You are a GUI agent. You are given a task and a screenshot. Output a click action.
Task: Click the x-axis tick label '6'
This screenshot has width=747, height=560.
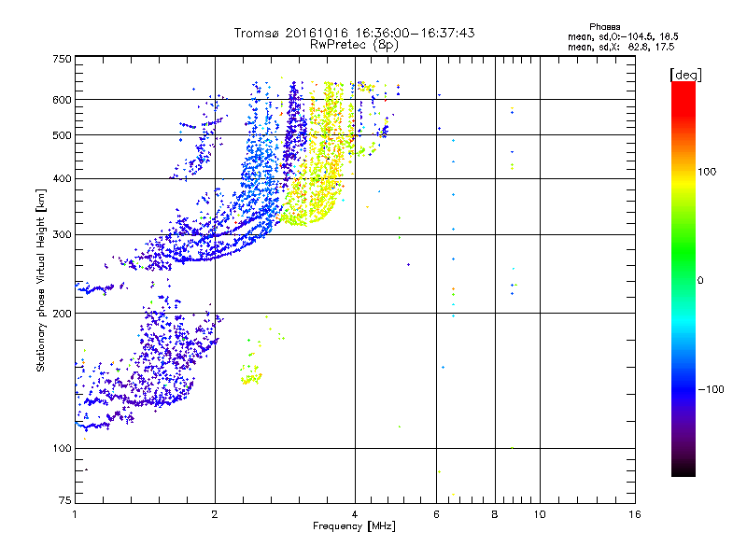tap(436, 514)
